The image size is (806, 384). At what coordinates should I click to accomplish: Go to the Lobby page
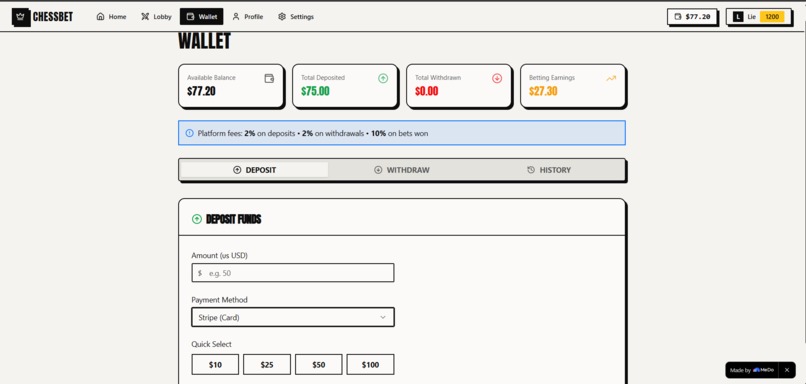point(156,16)
